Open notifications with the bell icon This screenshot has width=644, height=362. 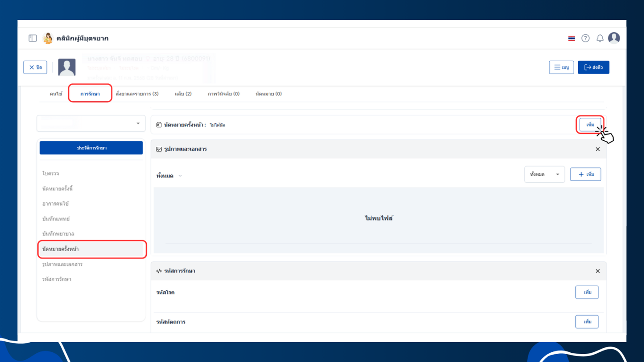[x=600, y=38]
